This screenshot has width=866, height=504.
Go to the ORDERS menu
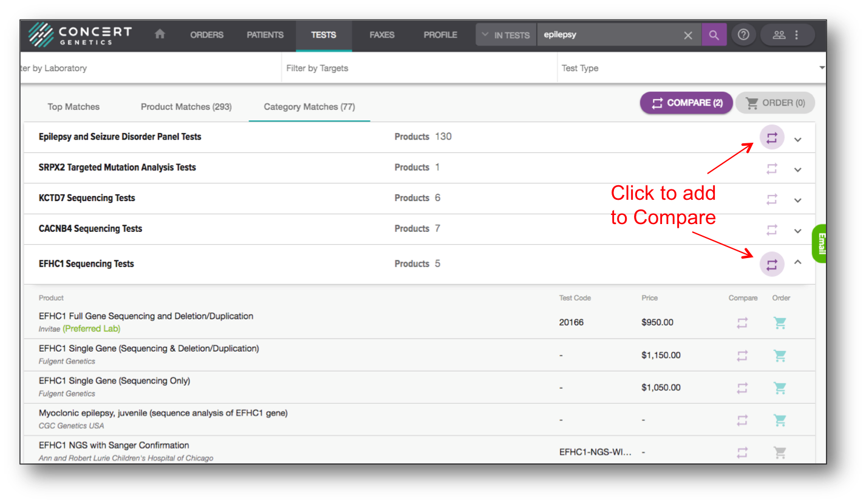point(206,35)
